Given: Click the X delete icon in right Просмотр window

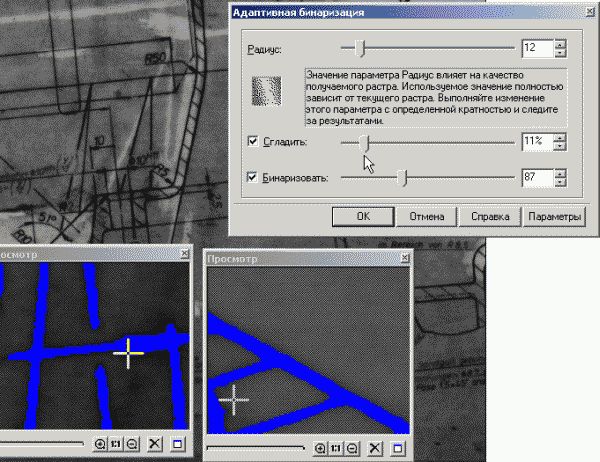Looking at the screenshot, I should 375,448.
